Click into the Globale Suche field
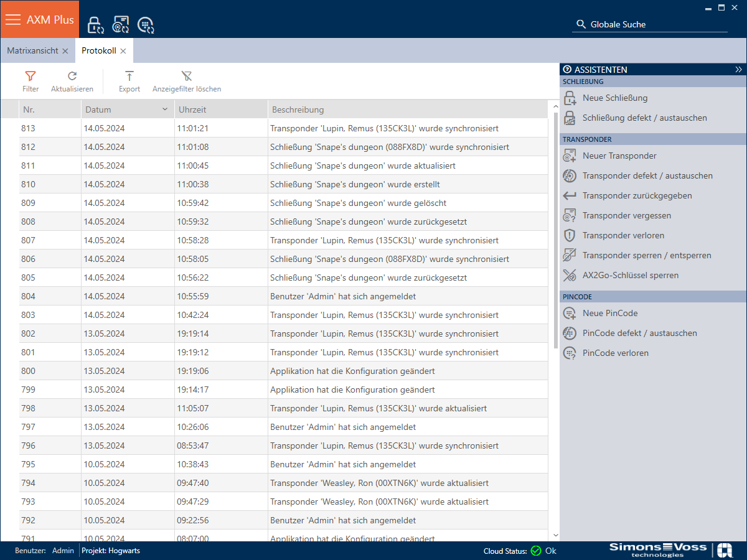 tap(657, 24)
